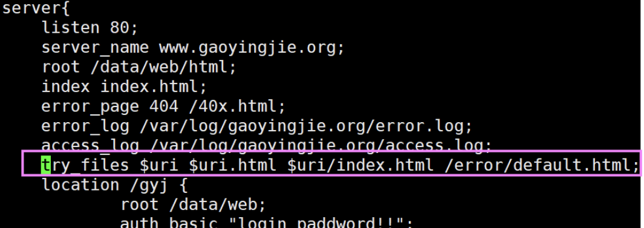Click the "auth_basic" directive line

click(267, 223)
